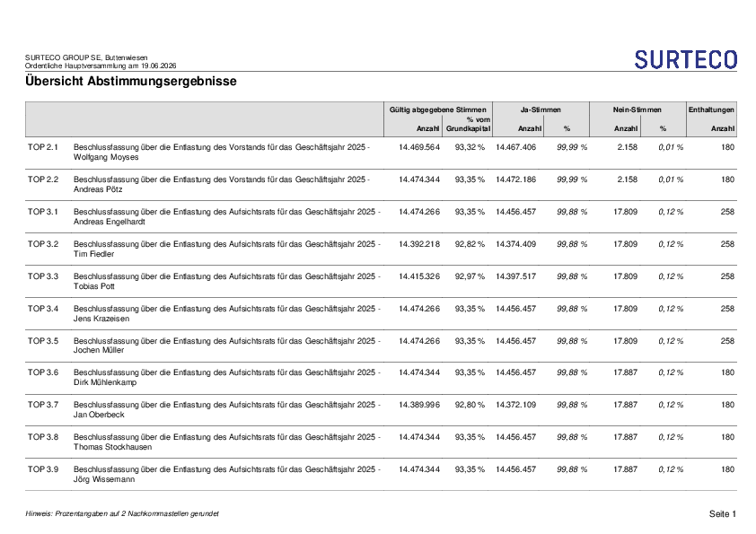The width and height of the screenshot is (756, 534).
Task: Click the Gültig abgegebene Stimmen header
Action: [x=438, y=109]
